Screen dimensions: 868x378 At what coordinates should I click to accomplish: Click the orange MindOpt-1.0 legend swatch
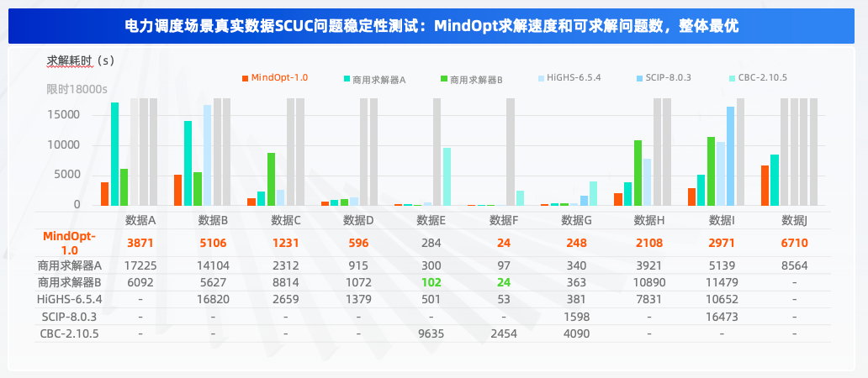[245, 78]
